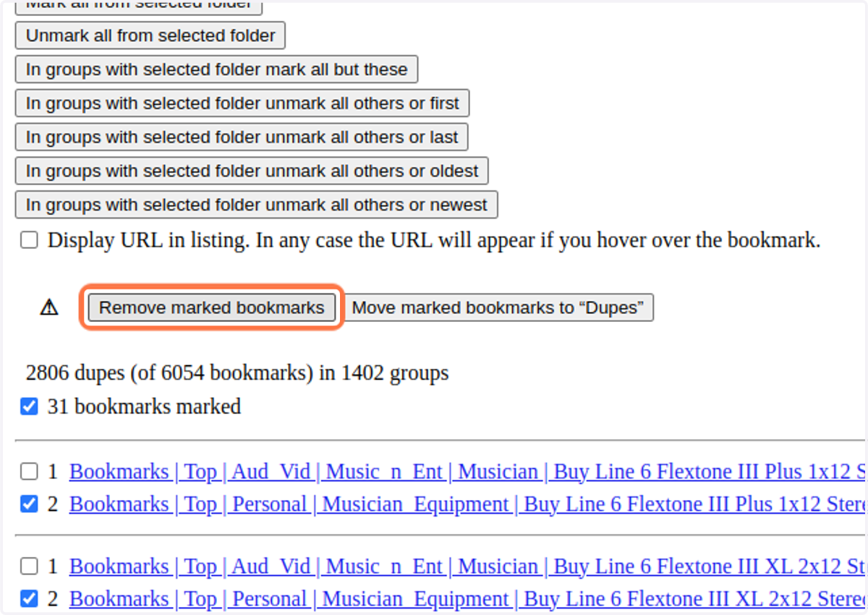The image size is (868, 615).
Task: Open Aud_Vid Musician Flextone III XL 2x12 link
Action: point(468,566)
